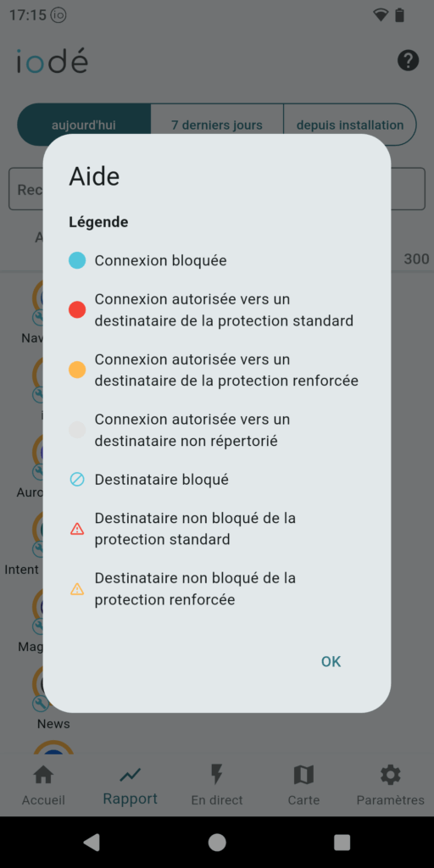The height and width of the screenshot is (868, 434).
Task: Click the blue Connexion bloquée circle
Action: point(77,260)
